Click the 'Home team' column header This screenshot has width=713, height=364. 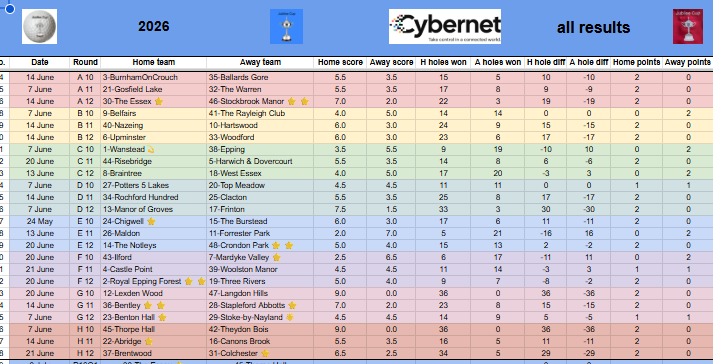(x=154, y=62)
